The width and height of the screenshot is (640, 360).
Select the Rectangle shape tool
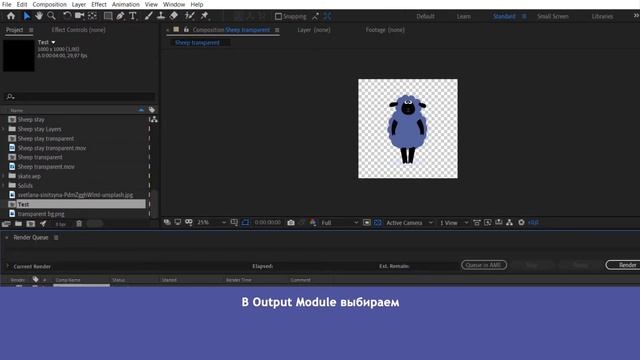coord(108,16)
